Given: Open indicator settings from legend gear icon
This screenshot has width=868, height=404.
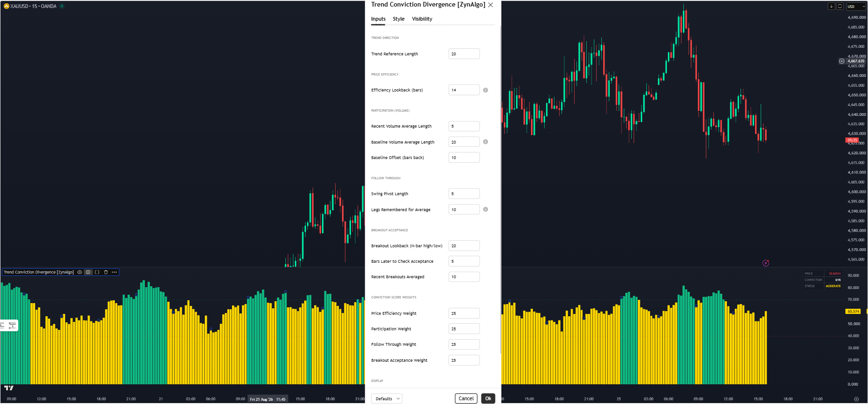Looking at the screenshot, I should point(88,272).
